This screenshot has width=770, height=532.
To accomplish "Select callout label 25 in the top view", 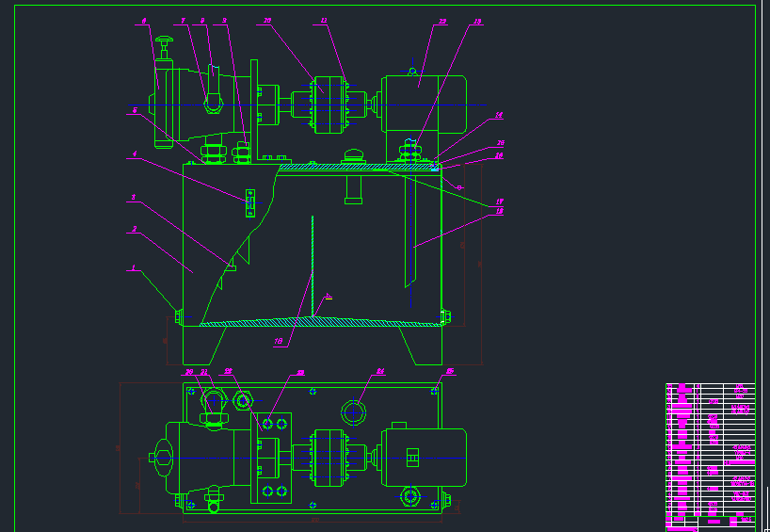I will pyautogui.click(x=450, y=371).
